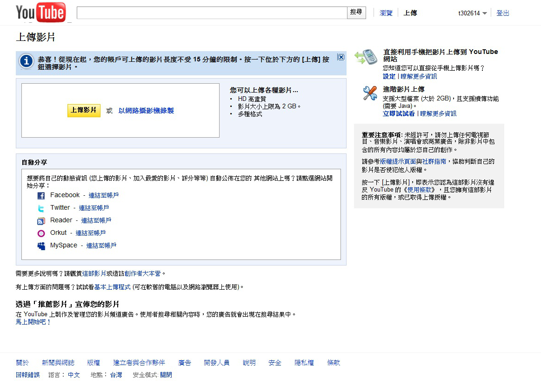Change language via the 中文 link
The image size is (541, 392).
74,375
